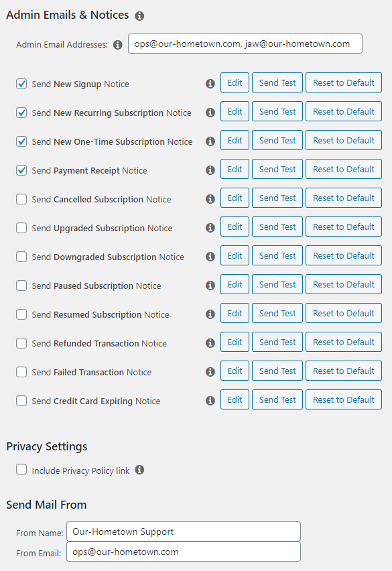
Task: Enable Send Cancelled Subscription Notice checkbox
Action: (x=21, y=199)
